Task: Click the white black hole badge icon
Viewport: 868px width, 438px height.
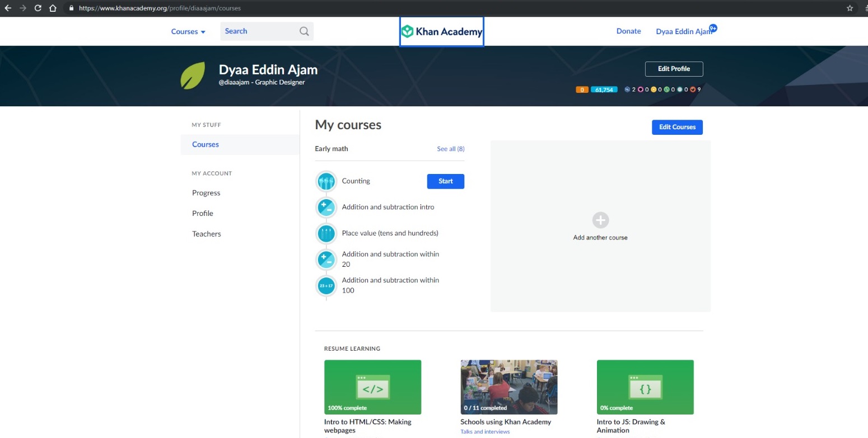Action: pyautogui.click(x=679, y=90)
